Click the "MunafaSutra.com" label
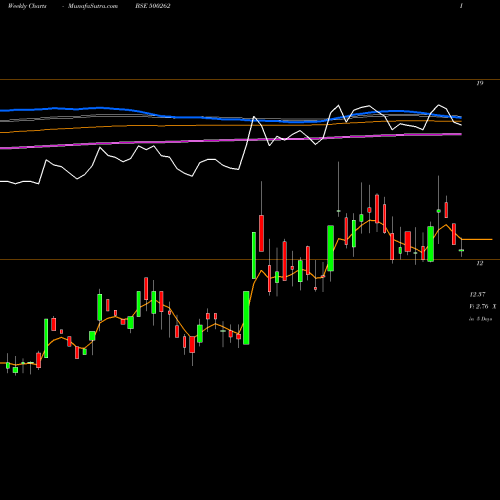This screenshot has height=500, width=500. click(93, 6)
